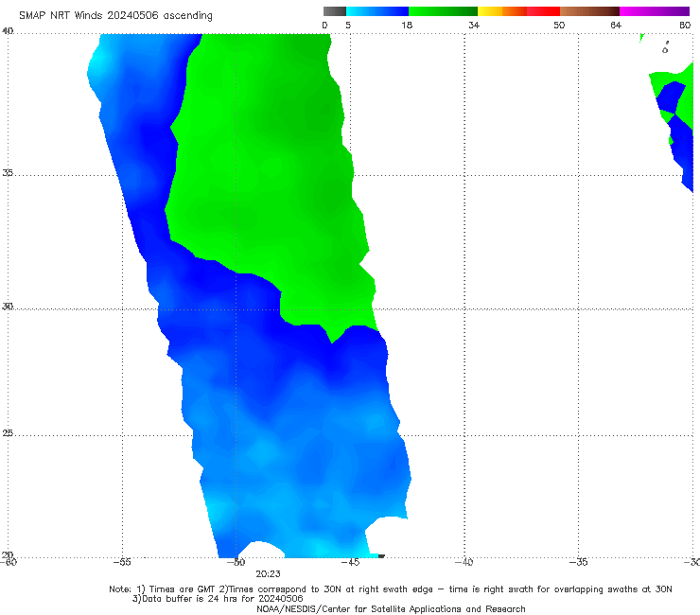Select the magenta-purple segment of the color bar
Viewport: 700px width, 615px height.
click(x=655, y=11)
